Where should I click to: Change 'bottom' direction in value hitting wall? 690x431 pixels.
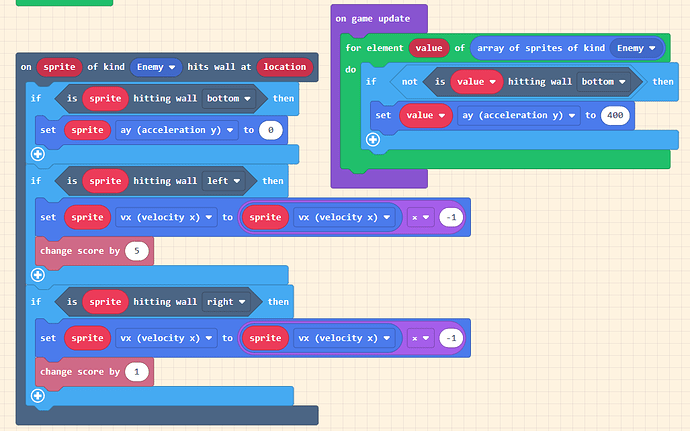click(x=603, y=81)
